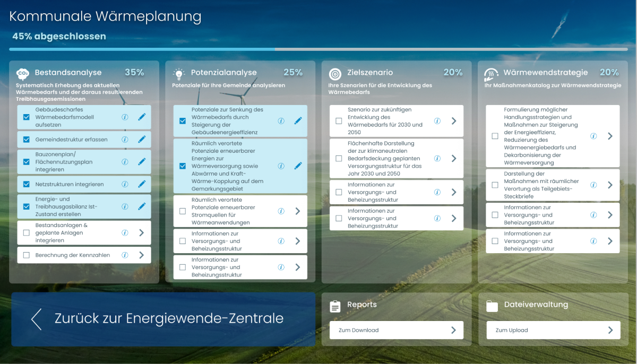Click pencil for Bauzonenplan/Flächennutzungsplan integrieren
Screen dimensions: 637x364
pyautogui.click(x=142, y=162)
